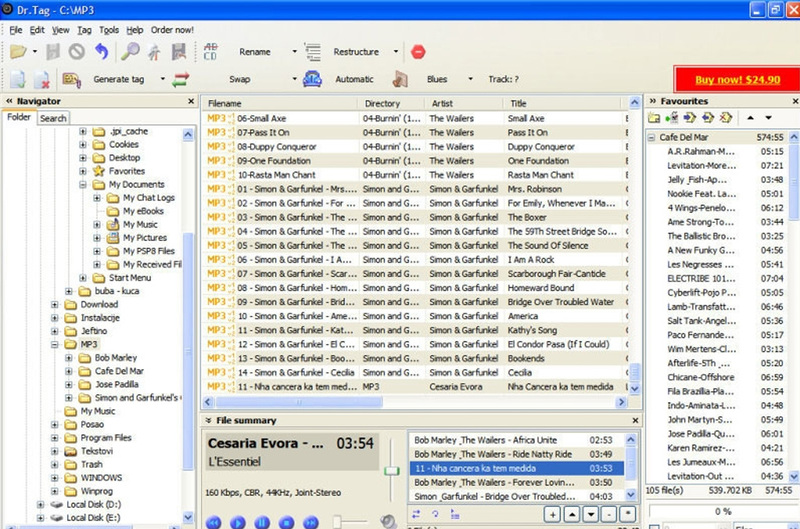Select playlist entry 'Africa Unite'

pyautogui.click(x=516, y=440)
